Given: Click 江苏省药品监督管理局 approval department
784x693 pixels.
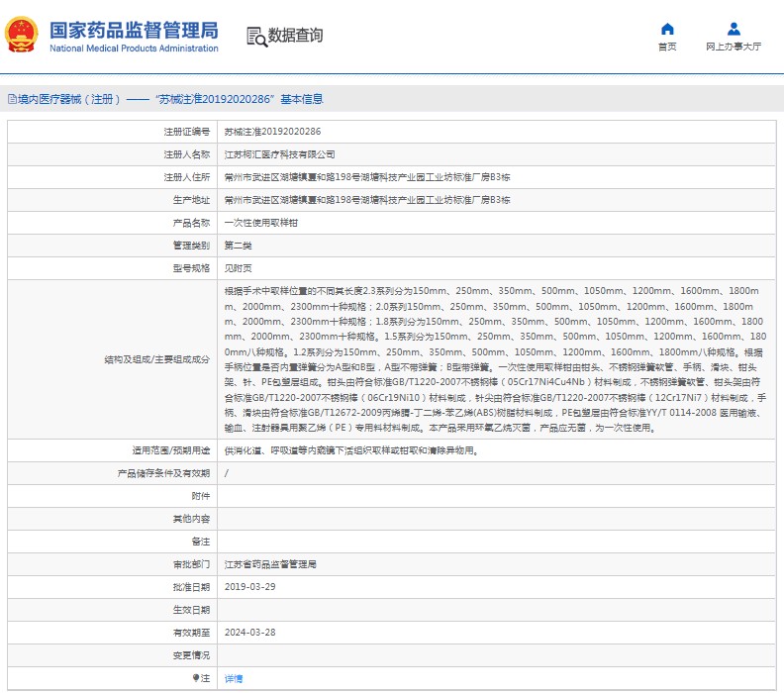Looking at the screenshot, I should pos(270,564).
